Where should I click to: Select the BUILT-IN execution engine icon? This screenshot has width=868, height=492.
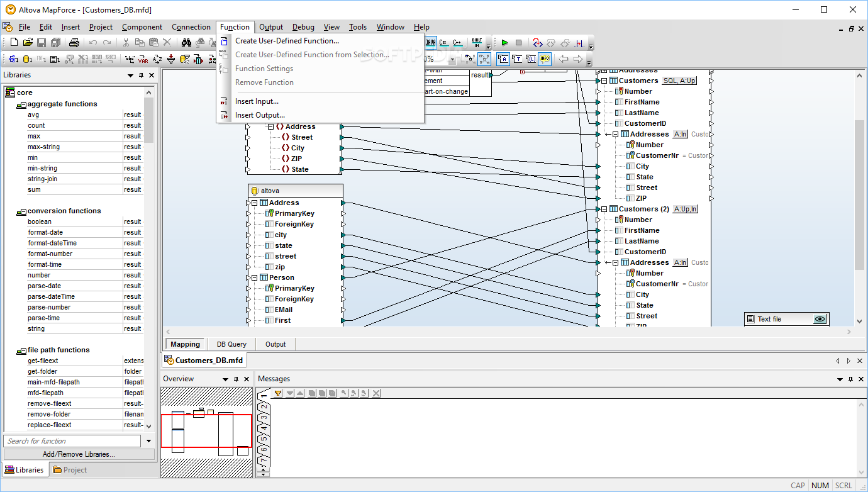click(477, 43)
